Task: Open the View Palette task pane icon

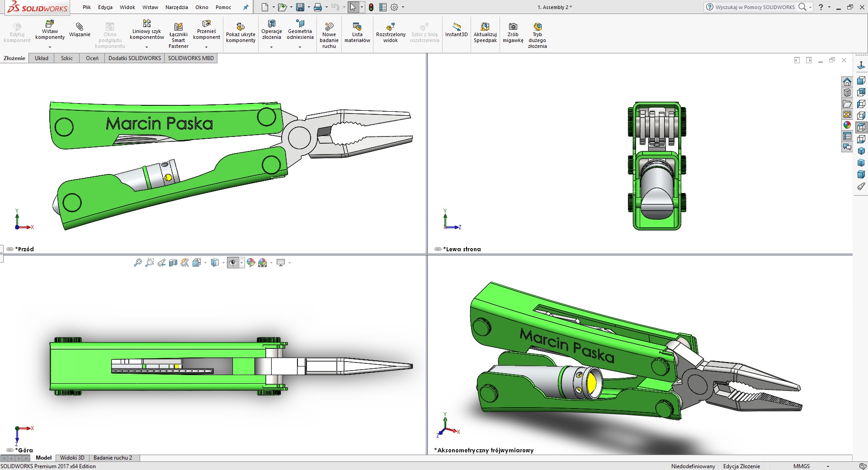Action: tap(847, 114)
